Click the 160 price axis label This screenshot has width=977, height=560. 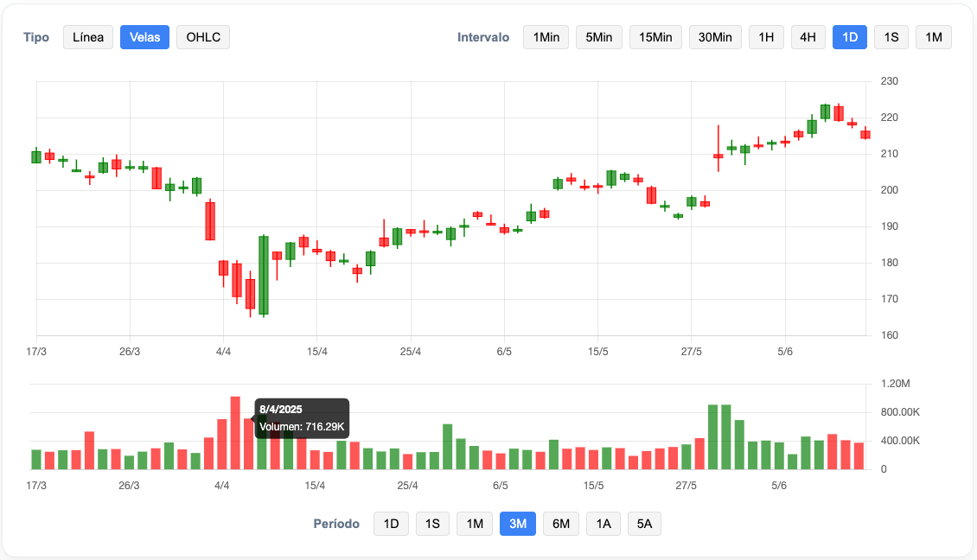pyautogui.click(x=889, y=335)
